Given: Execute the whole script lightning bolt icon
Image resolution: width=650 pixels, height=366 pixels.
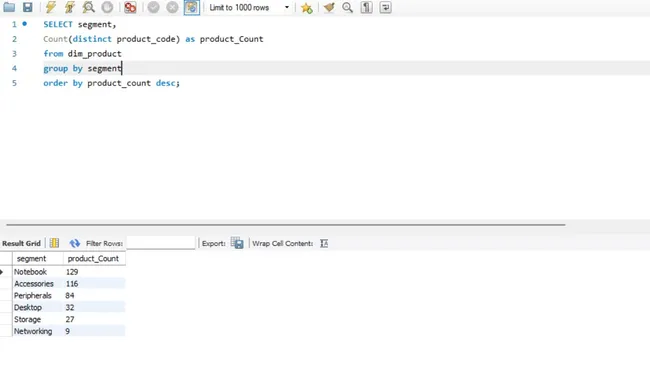Looking at the screenshot, I should click(x=51, y=7).
